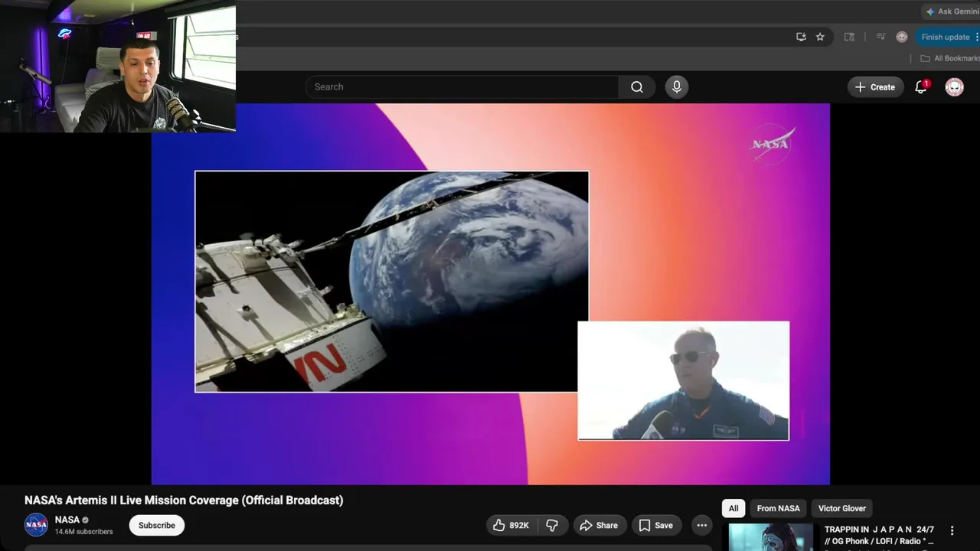980x551 pixels.
Task: Open the TRAPPIN IN JAPAN video thumbnail
Action: coord(771,537)
